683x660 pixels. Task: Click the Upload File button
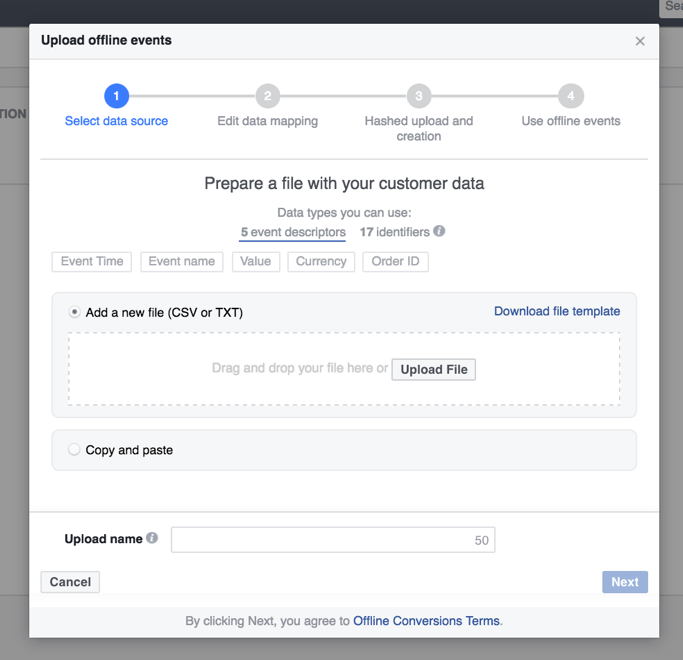pos(433,369)
